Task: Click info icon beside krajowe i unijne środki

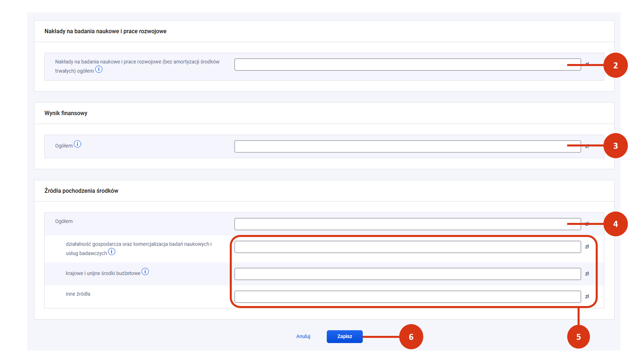Action: click(145, 272)
